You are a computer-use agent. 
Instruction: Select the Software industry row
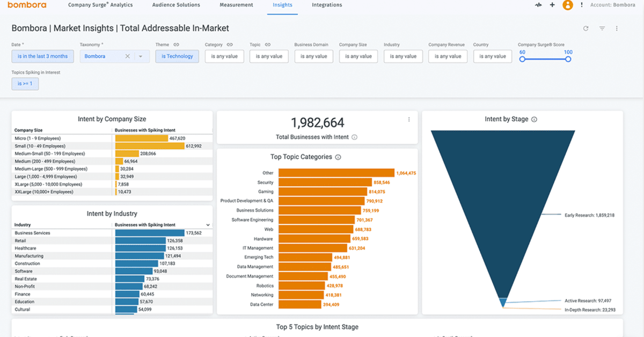(x=112, y=271)
